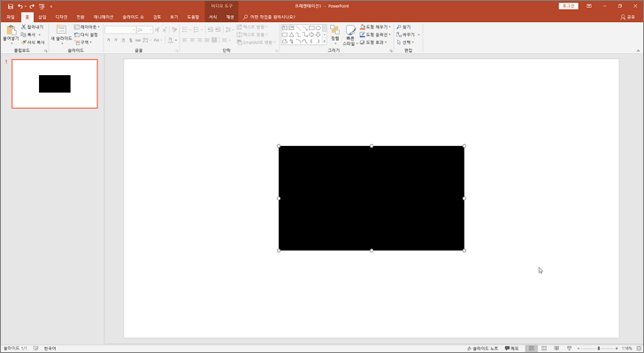Click the Find (찾기) magnifier icon
Image resolution: width=644 pixels, height=353 pixels.
pos(398,27)
